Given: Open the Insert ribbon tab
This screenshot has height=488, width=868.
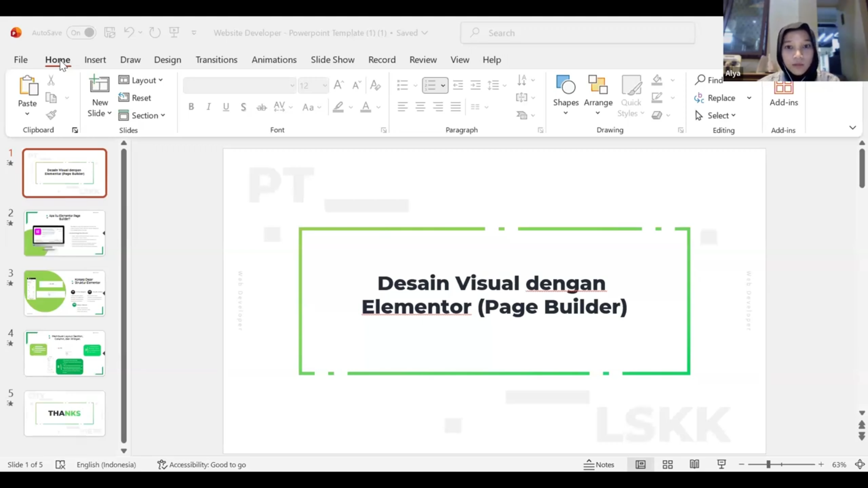Looking at the screenshot, I should (x=95, y=60).
